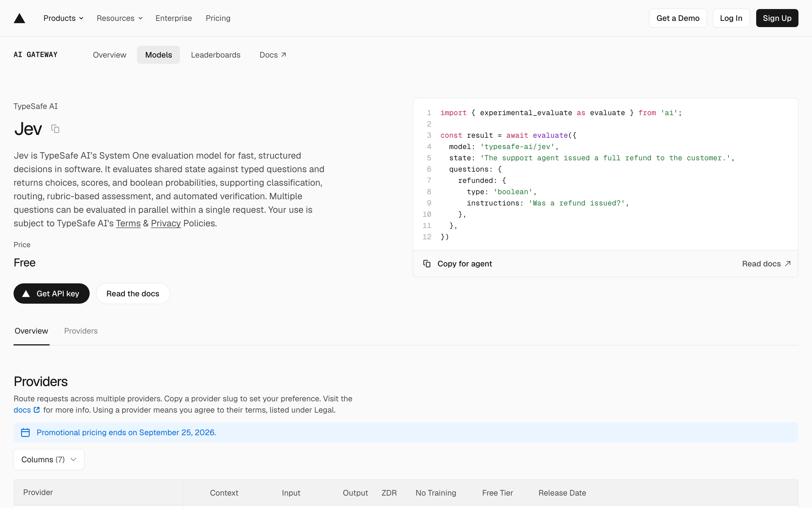Open the Privacy policy link
This screenshot has width=812, height=508.
pos(166,224)
